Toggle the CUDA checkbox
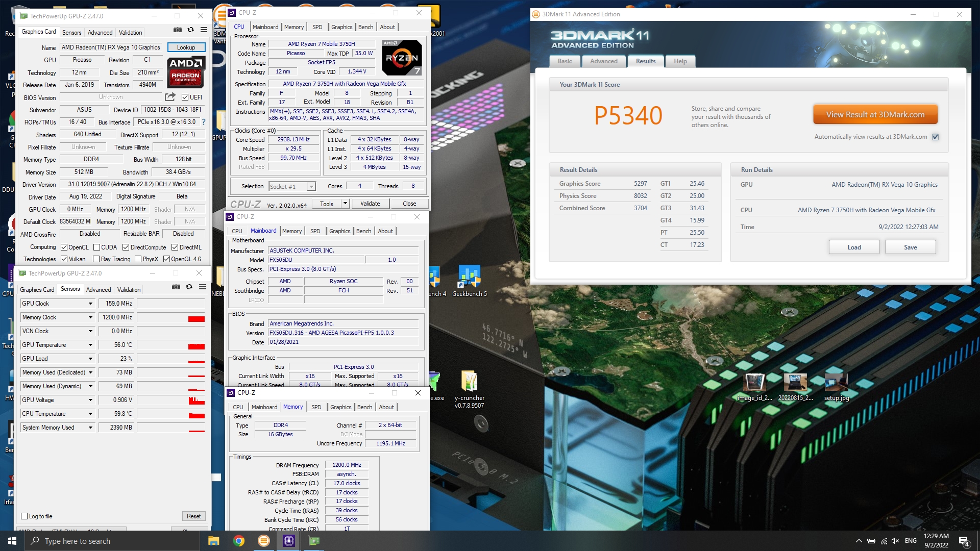The image size is (980, 551). click(96, 247)
